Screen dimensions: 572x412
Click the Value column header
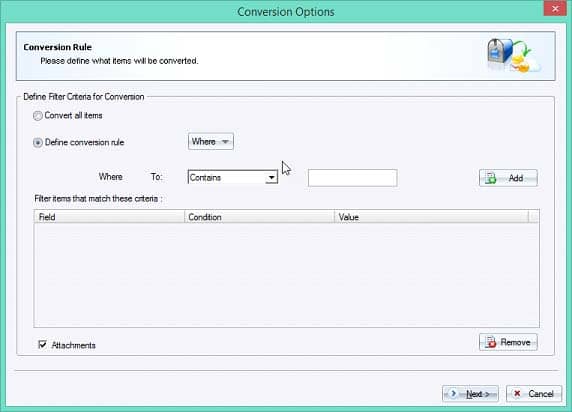(x=431, y=217)
